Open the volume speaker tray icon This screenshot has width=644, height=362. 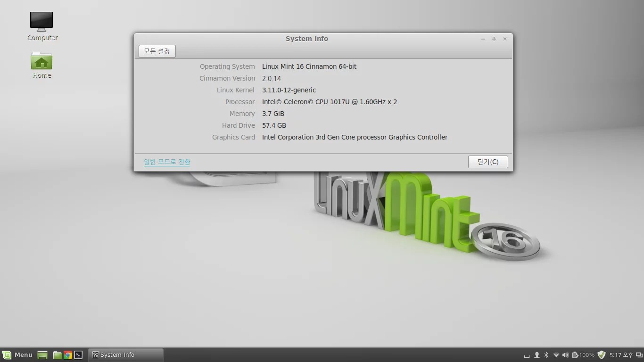point(565,354)
